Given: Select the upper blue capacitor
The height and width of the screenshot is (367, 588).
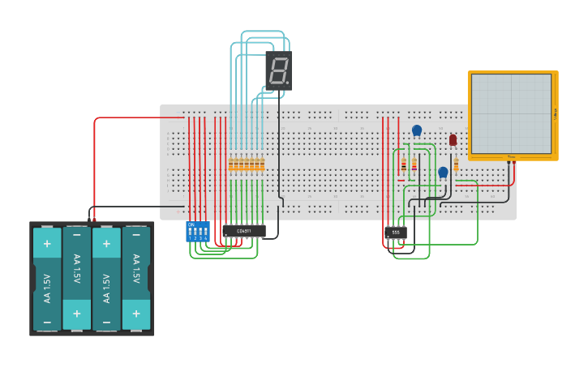Looking at the screenshot, I should tap(417, 130).
